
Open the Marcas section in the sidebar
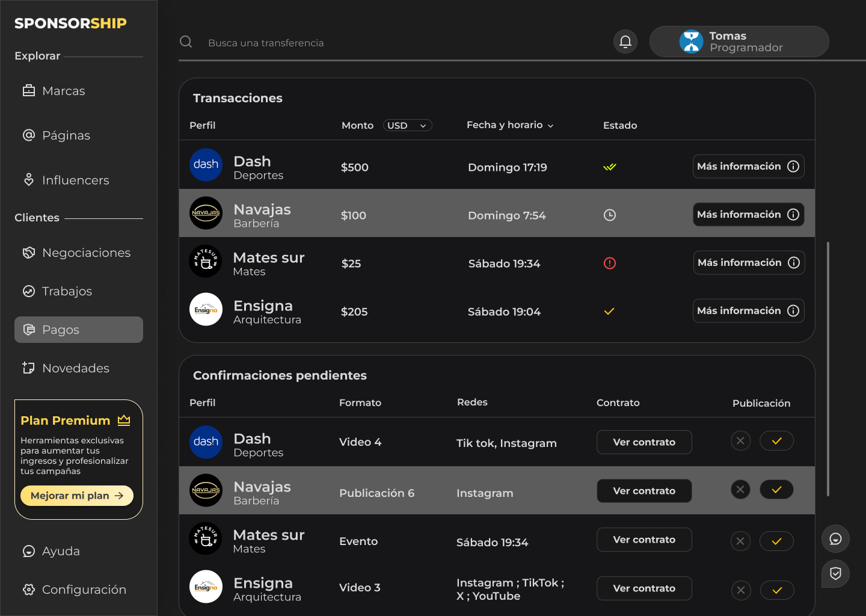63,90
